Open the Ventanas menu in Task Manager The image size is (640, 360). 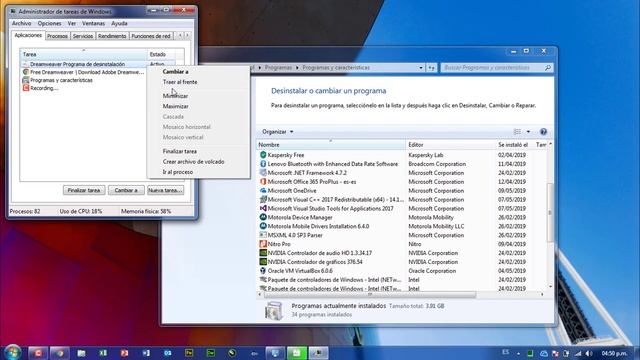coord(93,24)
